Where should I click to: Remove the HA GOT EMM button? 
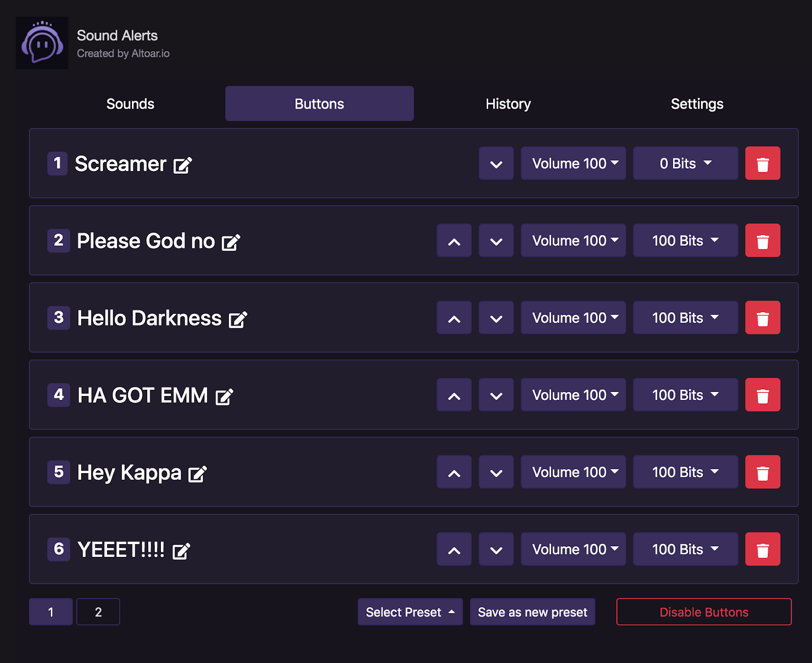[x=762, y=394]
